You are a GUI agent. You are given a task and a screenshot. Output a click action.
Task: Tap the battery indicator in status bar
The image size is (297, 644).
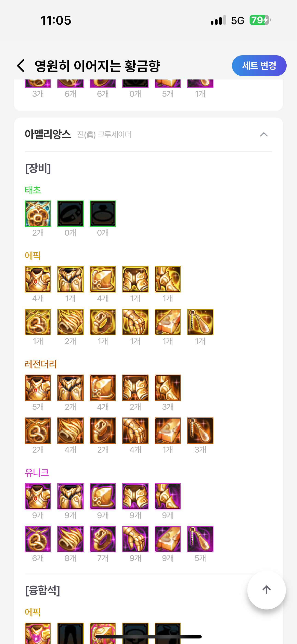(x=260, y=20)
